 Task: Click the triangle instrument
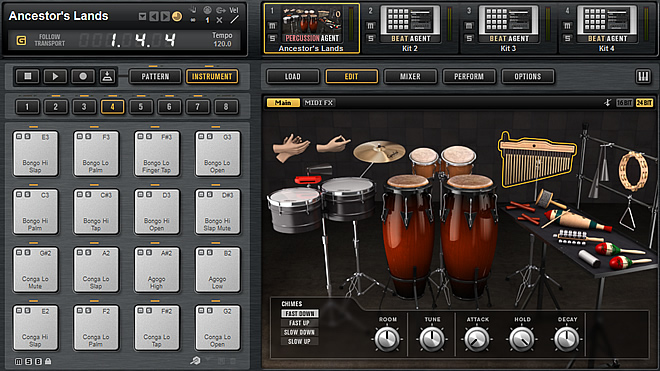click(x=628, y=214)
